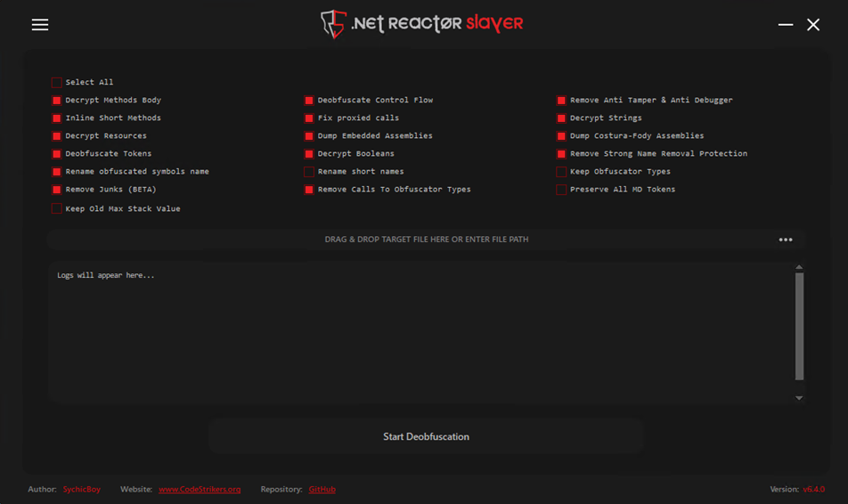
Task: Disable Deobfuscate Control Flow option
Action: click(x=309, y=101)
